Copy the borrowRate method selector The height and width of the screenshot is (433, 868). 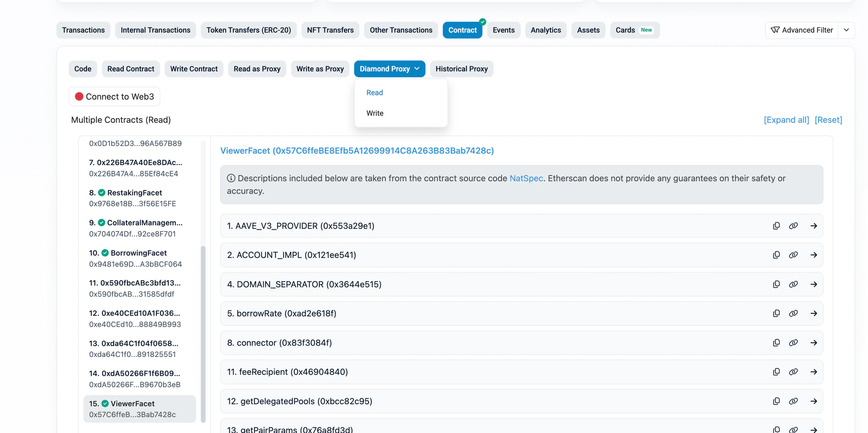pos(776,313)
